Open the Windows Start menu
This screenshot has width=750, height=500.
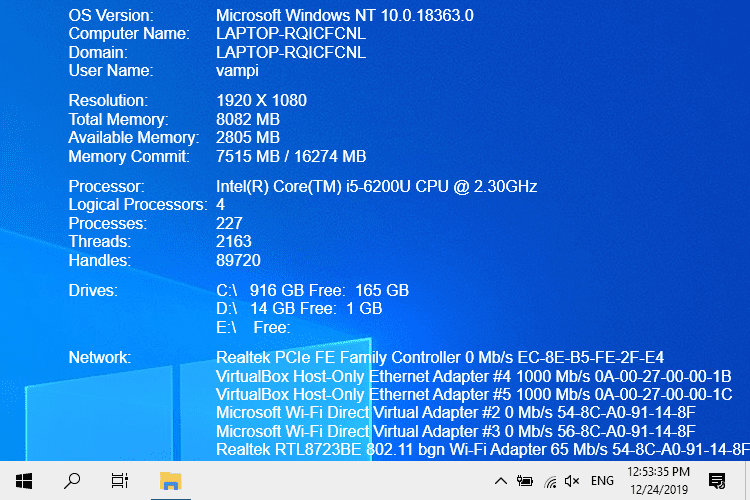pyautogui.click(x=24, y=481)
